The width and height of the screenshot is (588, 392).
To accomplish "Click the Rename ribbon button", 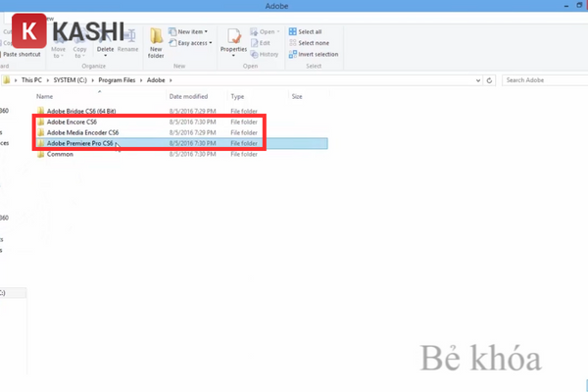I will (x=127, y=41).
